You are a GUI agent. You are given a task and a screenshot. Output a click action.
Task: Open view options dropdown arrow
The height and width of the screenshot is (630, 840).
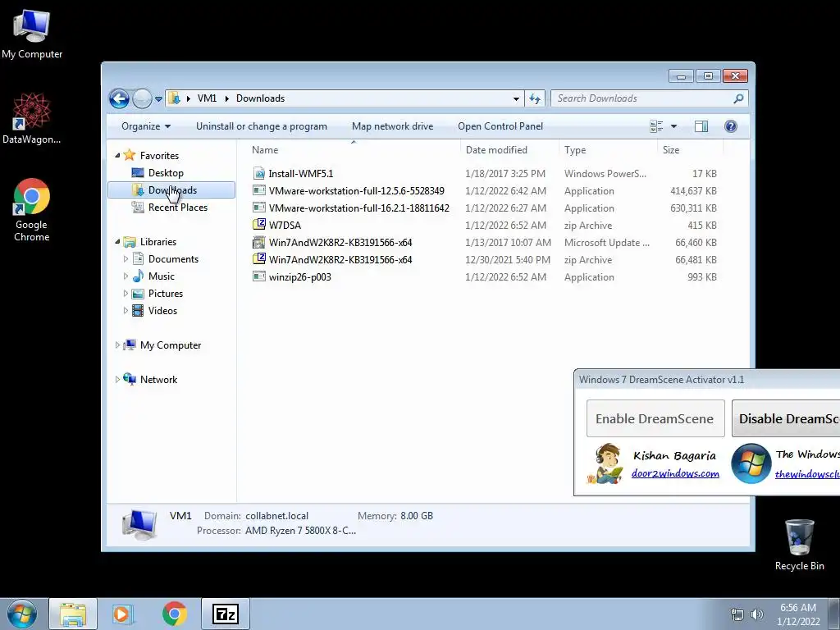tap(674, 126)
